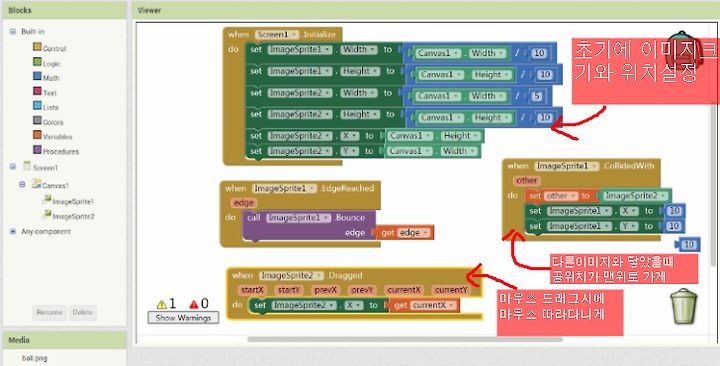The width and height of the screenshot is (720, 366).
Task: Collapse the Canvas1 tree node
Action: coord(22,185)
